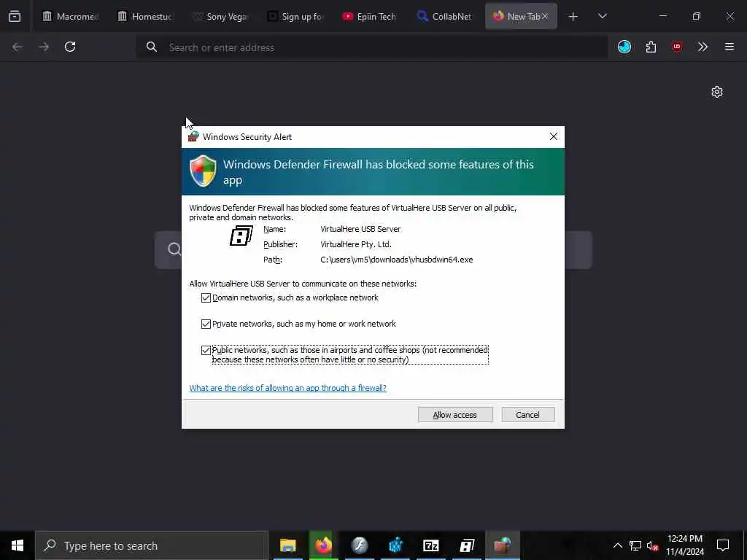Open the Flash player taskbar icon
This screenshot has height=560, width=747.
pyautogui.click(x=360, y=545)
